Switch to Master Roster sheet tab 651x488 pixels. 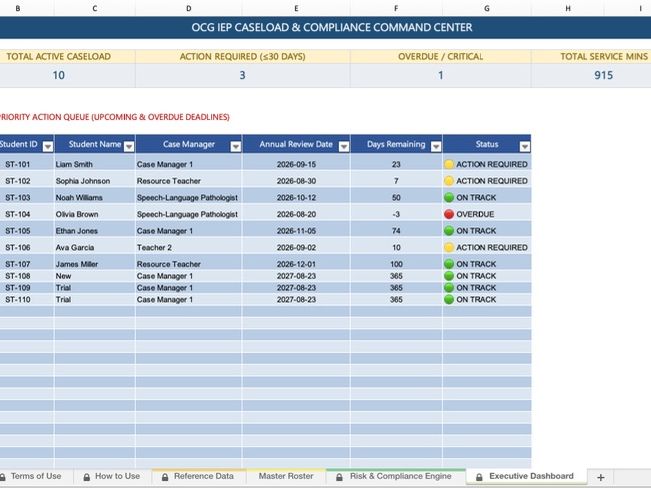286,476
